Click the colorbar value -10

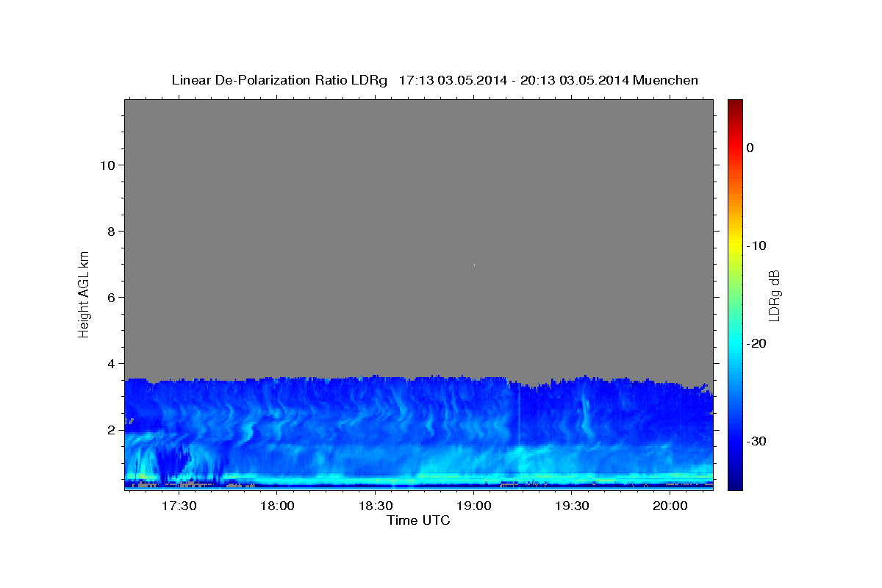coord(756,245)
